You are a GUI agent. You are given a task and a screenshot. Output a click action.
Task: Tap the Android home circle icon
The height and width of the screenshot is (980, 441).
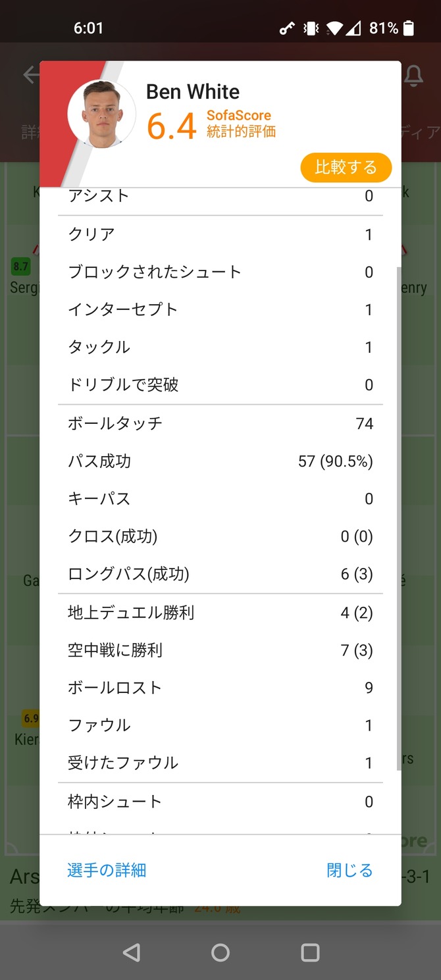(220, 952)
